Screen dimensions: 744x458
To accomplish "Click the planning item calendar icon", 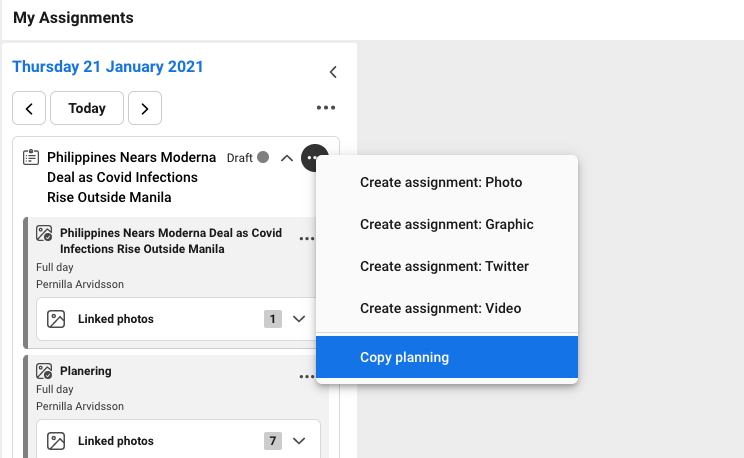I will click(31, 158).
